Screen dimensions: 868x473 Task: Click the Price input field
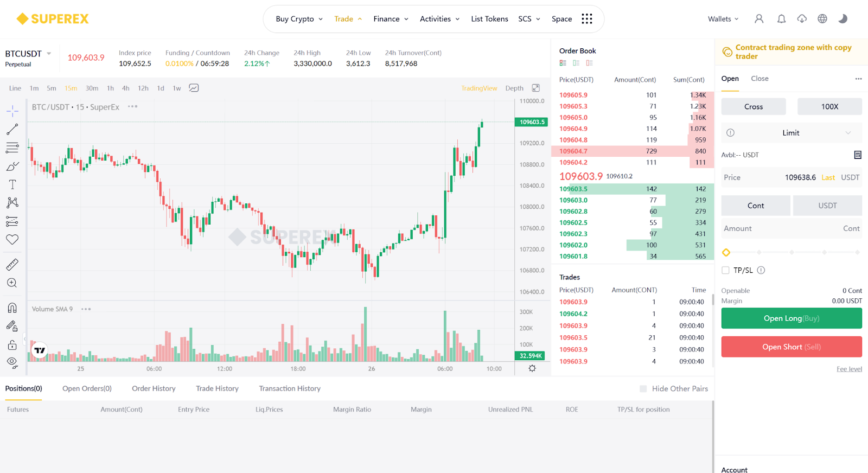point(792,177)
